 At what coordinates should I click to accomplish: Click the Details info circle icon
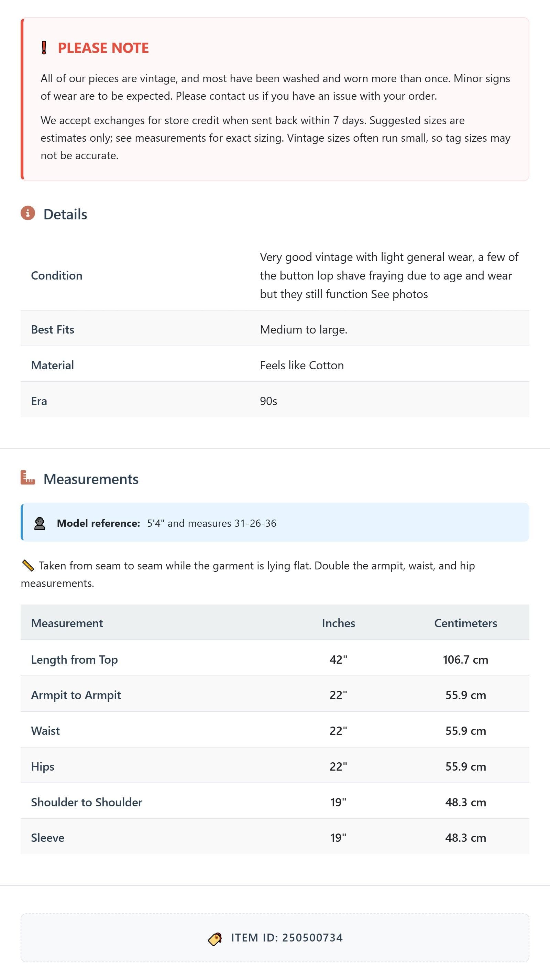(28, 213)
